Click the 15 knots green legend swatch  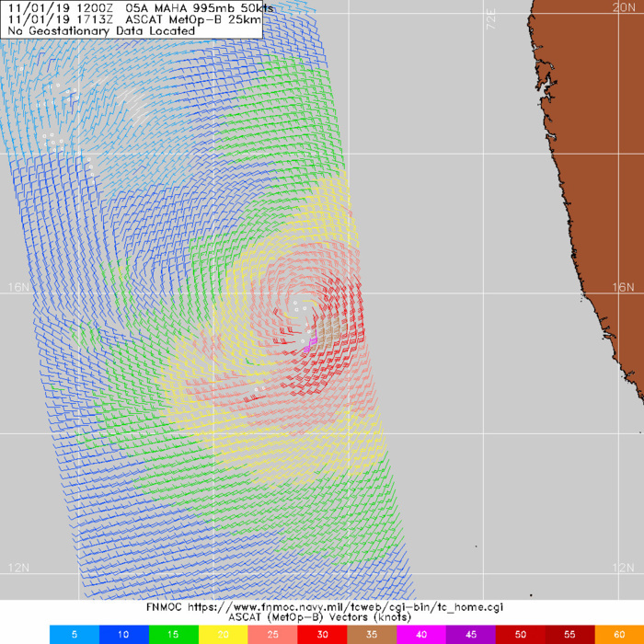coord(173,635)
